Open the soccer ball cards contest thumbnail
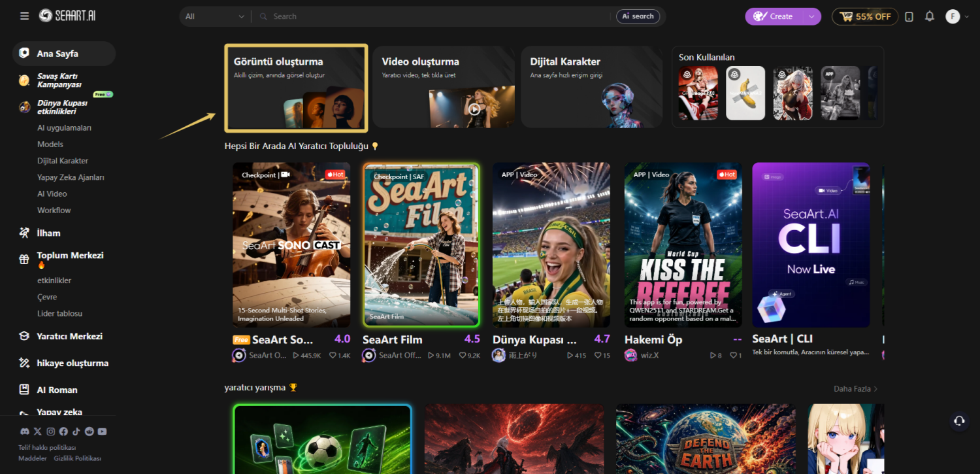The image size is (980, 474). [323, 439]
